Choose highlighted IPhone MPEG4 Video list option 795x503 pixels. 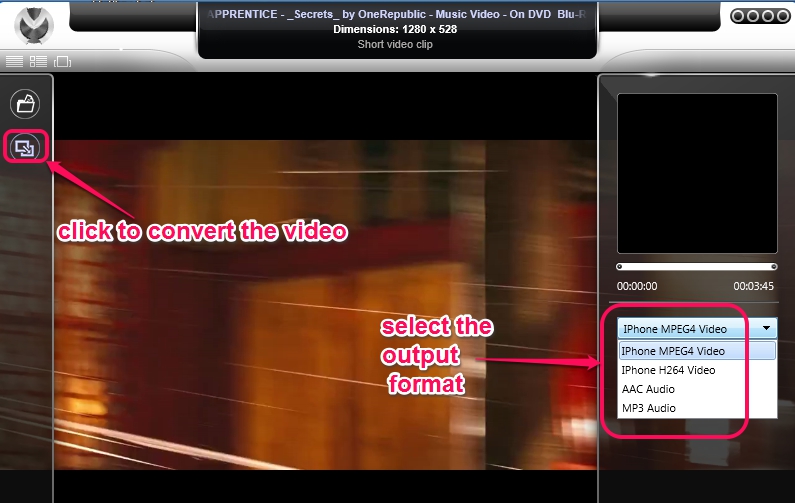(697, 351)
